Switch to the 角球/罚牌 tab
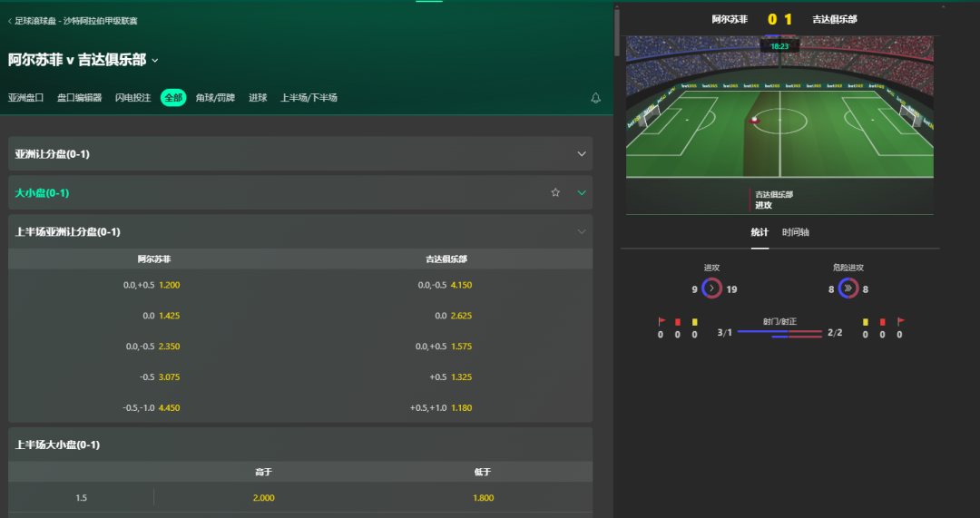This screenshot has width=980, height=518. [x=215, y=97]
